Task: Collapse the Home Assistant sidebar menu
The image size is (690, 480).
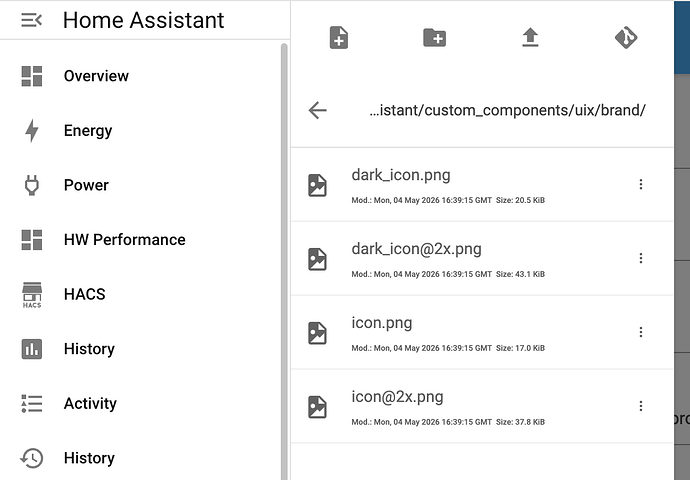Action: [x=32, y=20]
